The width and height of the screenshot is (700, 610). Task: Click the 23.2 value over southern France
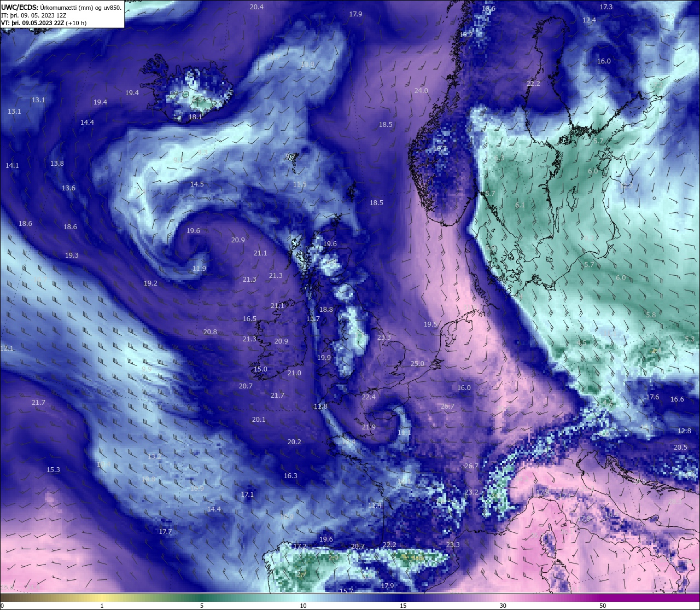click(x=471, y=492)
